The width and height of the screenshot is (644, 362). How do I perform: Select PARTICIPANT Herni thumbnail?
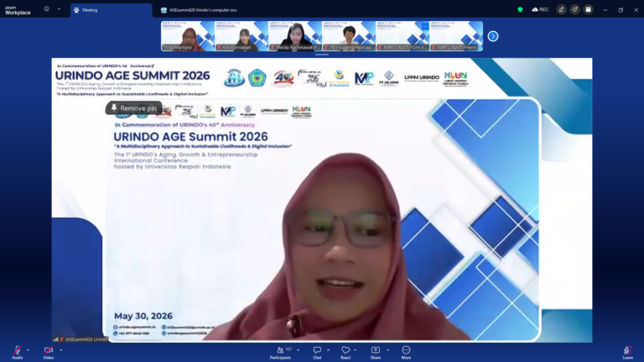(456, 36)
